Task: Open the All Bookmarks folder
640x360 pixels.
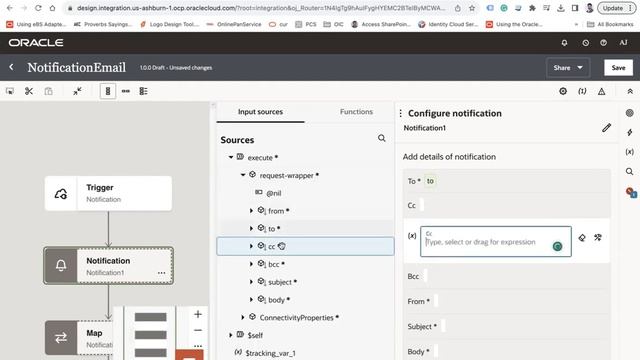Action: [x=610, y=24]
